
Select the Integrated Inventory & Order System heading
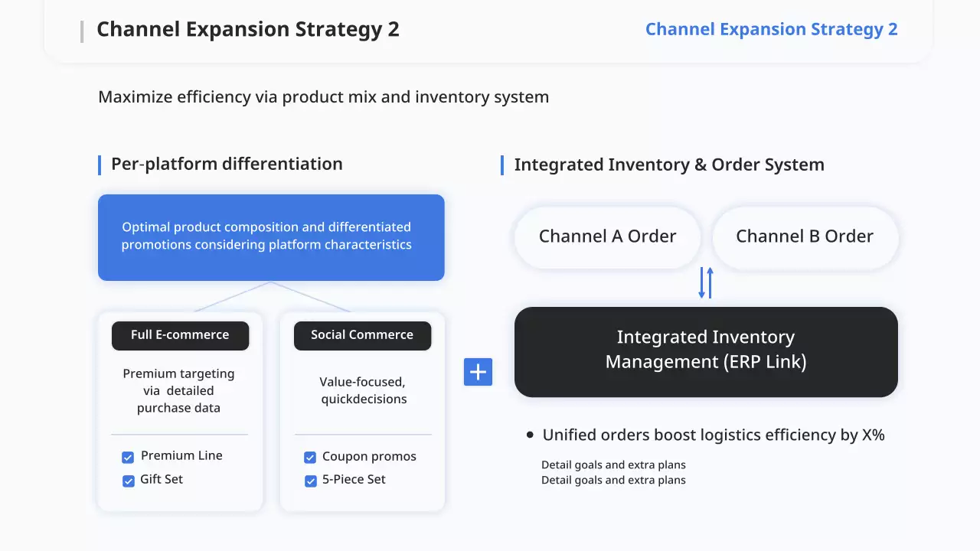point(669,165)
